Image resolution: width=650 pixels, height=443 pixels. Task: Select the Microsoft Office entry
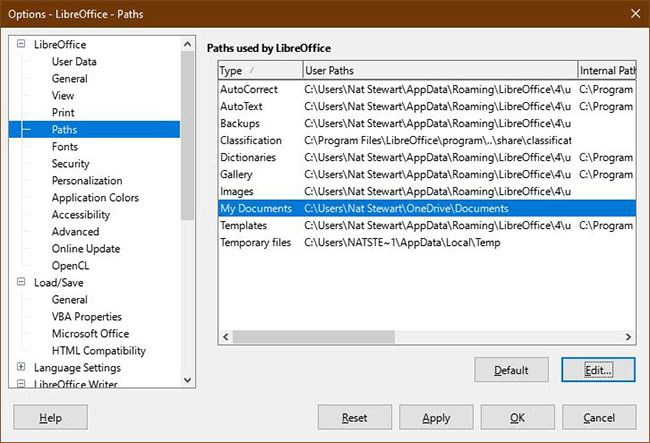pos(90,334)
